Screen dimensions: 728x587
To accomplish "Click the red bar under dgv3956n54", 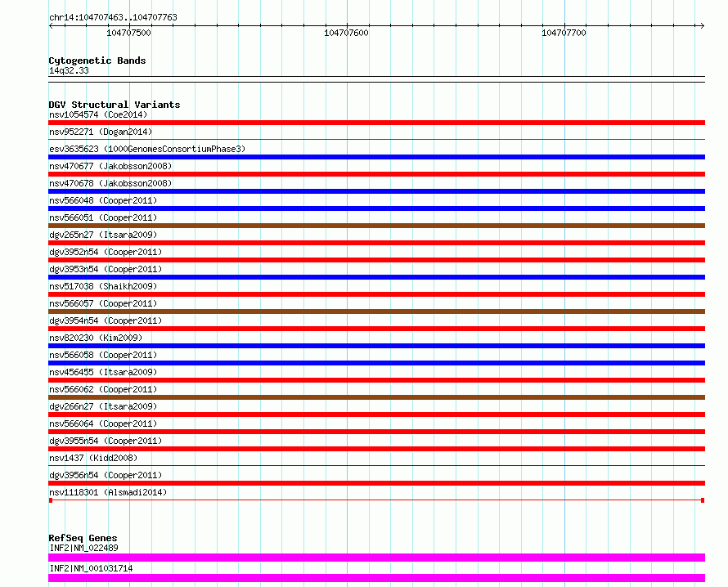I will click(376, 483).
